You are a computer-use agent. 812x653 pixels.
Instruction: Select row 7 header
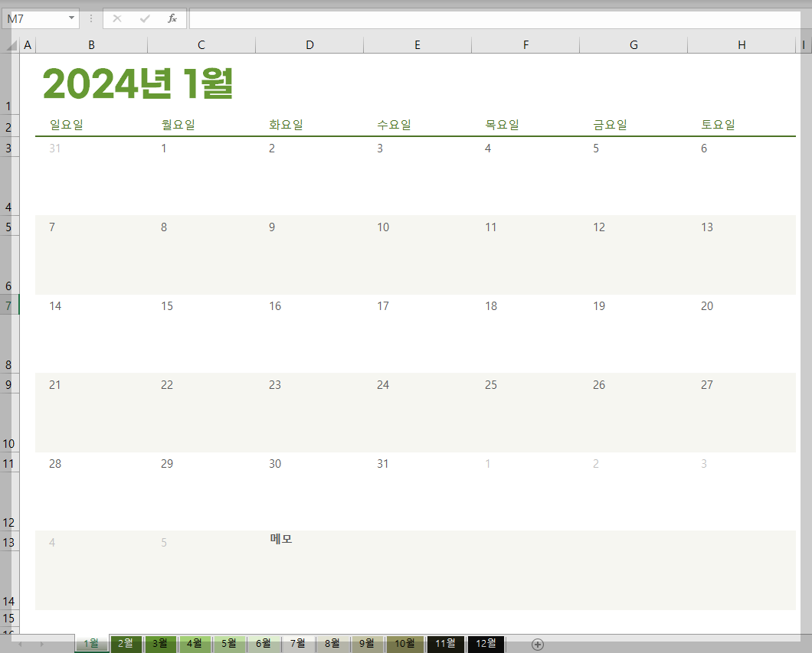coord(9,305)
